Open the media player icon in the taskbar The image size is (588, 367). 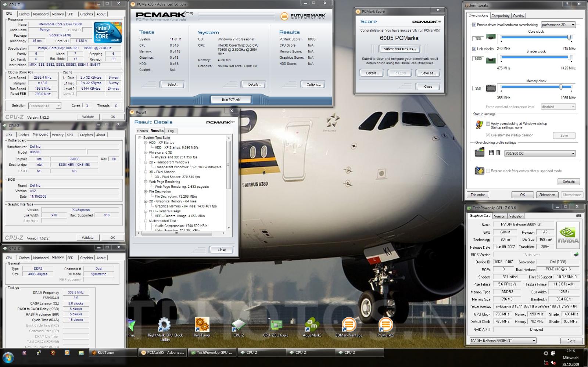pos(67,353)
